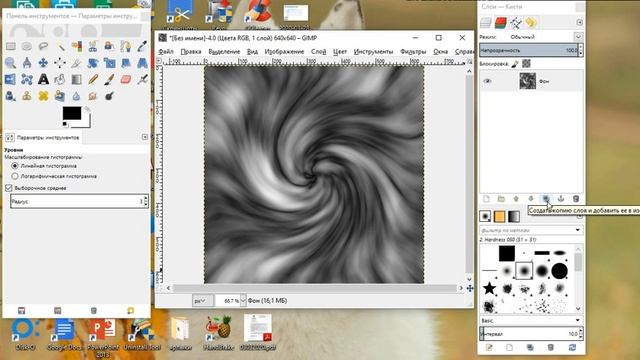Open the Правка menu
The image size is (640, 360).
(x=191, y=51)
